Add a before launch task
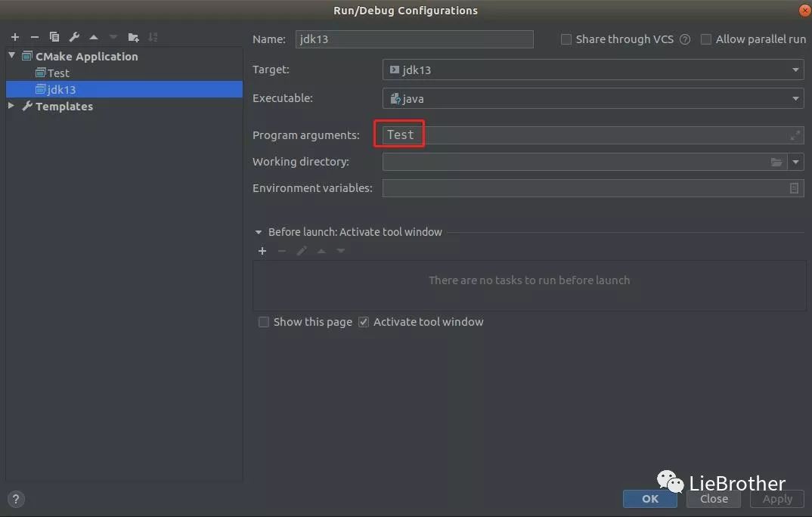Viewport: 812px width, 517px height. [262, 251]
